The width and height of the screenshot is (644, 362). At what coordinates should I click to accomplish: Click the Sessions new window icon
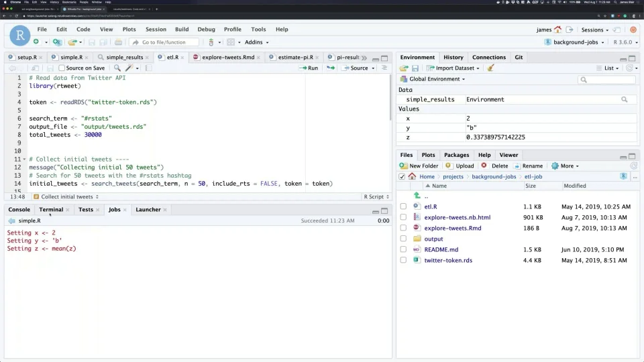[616, 29]
